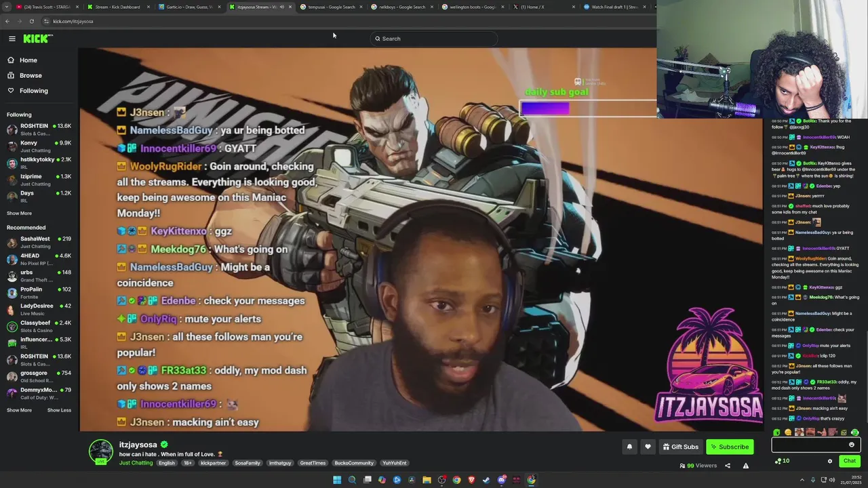Screen dimensions: 868x488
Task: Click the green Kick emote in quick emotes
Action: click(x=776, y=432)
